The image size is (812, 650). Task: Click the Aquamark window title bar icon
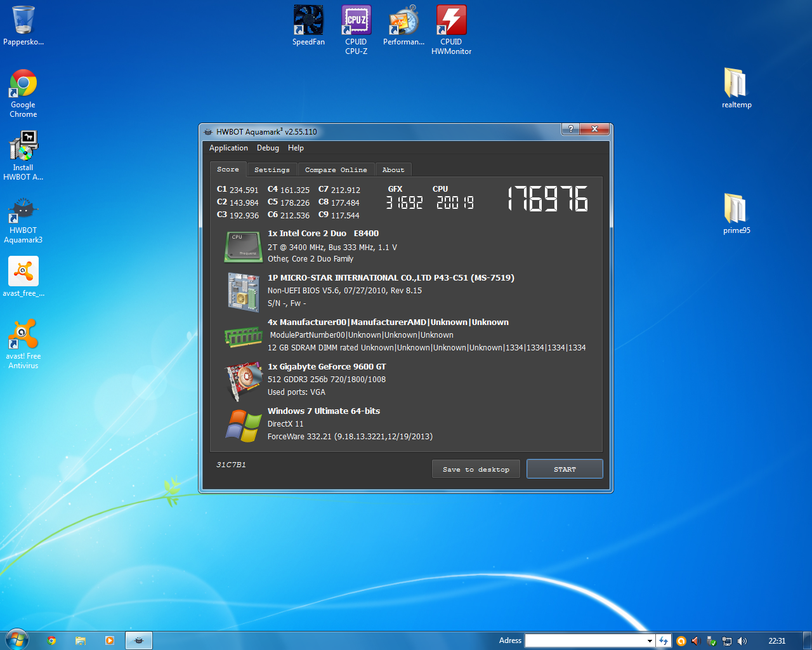tap(208, 131)
